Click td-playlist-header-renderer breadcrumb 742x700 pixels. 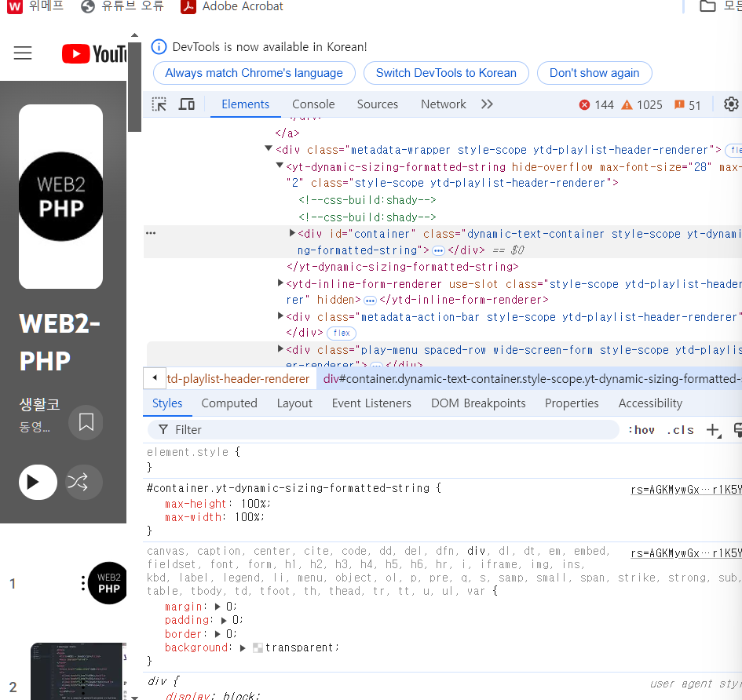point(238,379)
